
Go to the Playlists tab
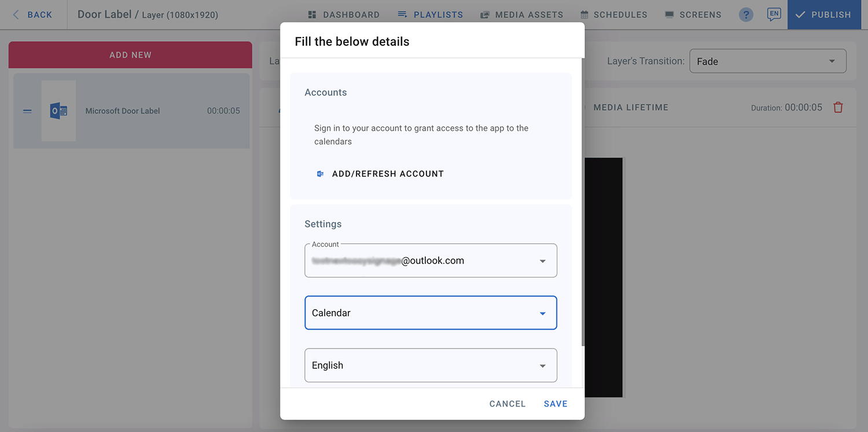coord(431,14)
